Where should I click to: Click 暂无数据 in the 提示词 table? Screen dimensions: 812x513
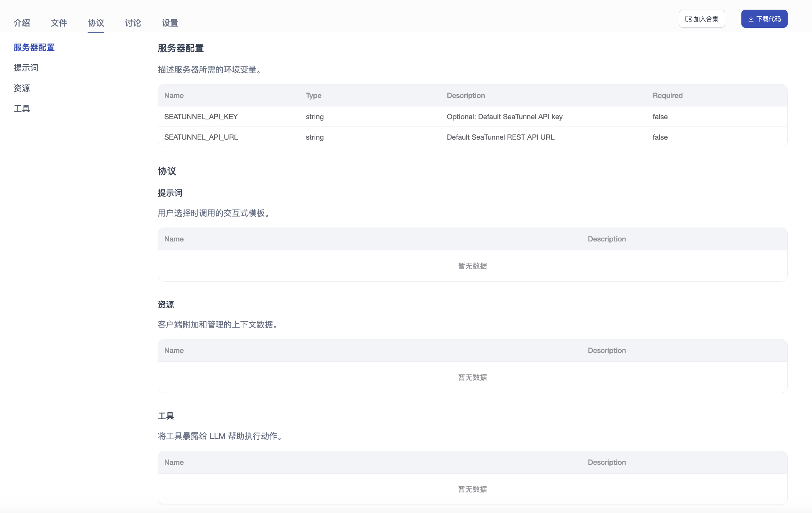pos(472,266)
